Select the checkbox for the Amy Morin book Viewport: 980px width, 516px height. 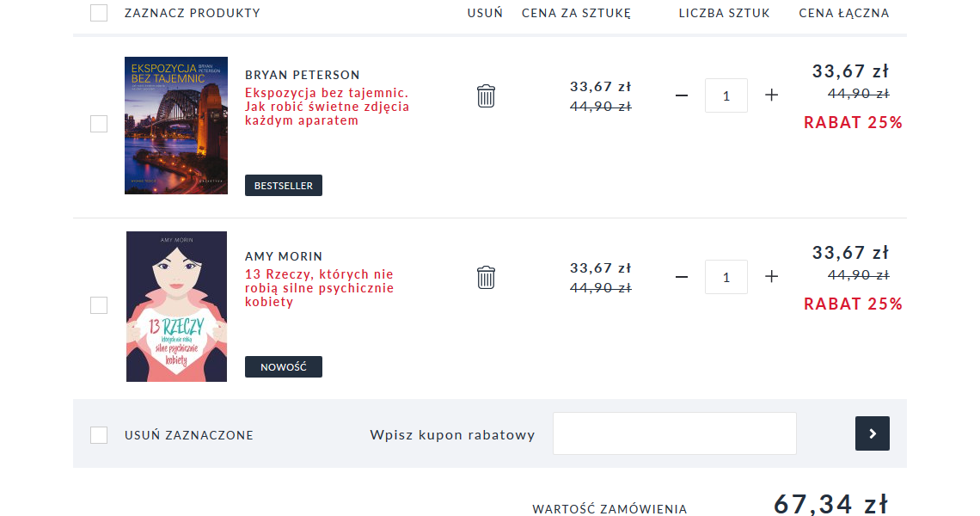pos(99,305)
